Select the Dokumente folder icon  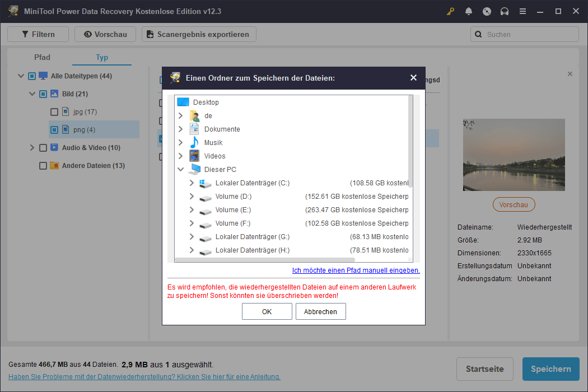[x=194, y=129]
